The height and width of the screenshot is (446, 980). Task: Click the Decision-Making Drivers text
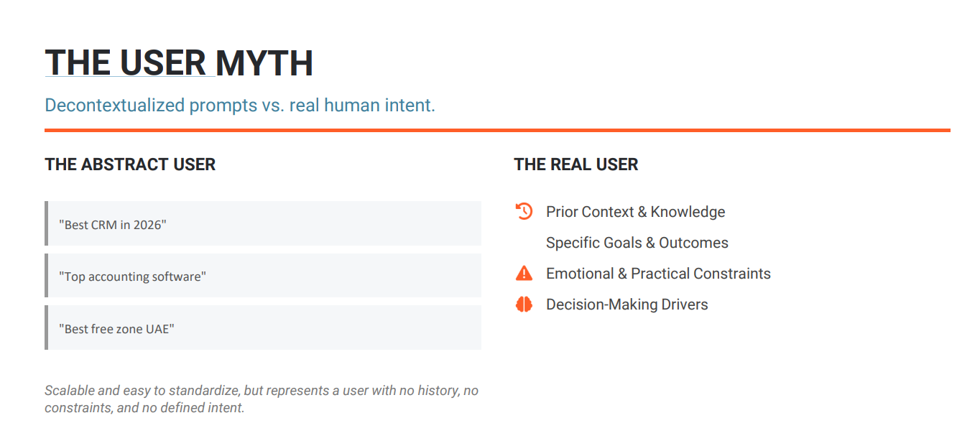(627, 305)
